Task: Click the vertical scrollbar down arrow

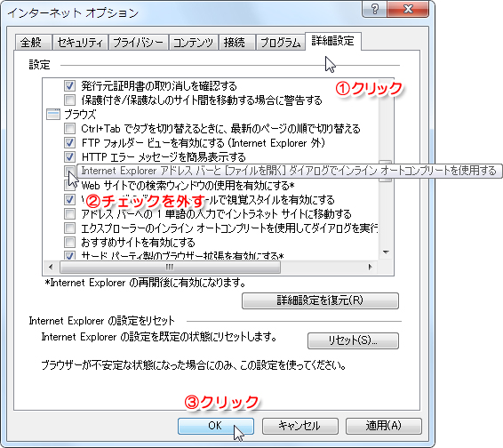Action: tap(386, 252)
